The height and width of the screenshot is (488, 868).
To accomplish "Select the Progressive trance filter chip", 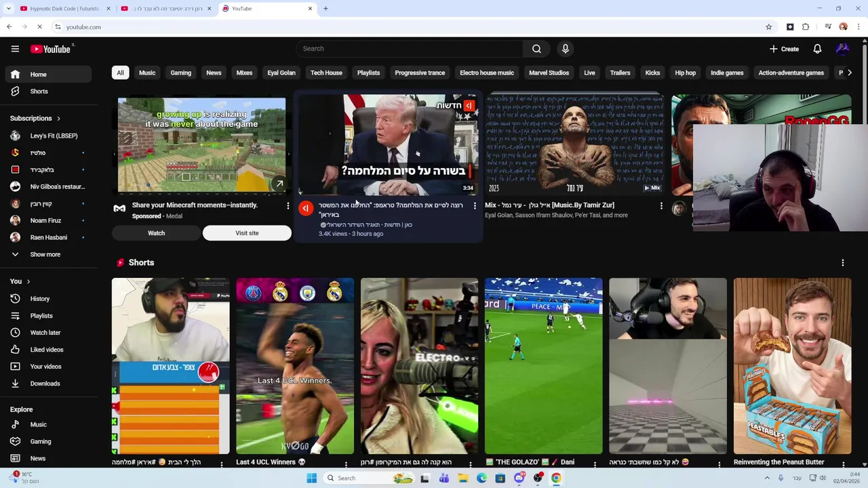I will pyautogui.click(x=420, y=73).
